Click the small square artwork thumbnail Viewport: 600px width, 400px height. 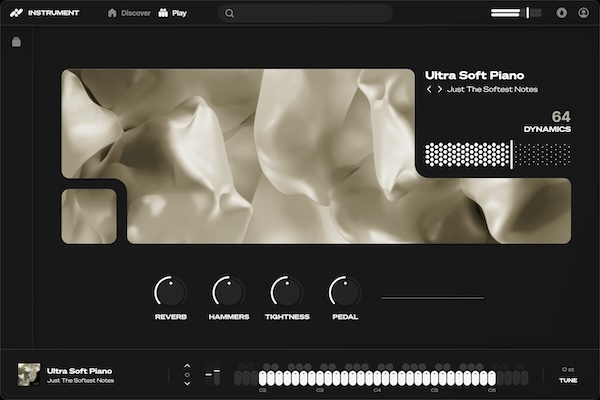[x=89, y=216]
